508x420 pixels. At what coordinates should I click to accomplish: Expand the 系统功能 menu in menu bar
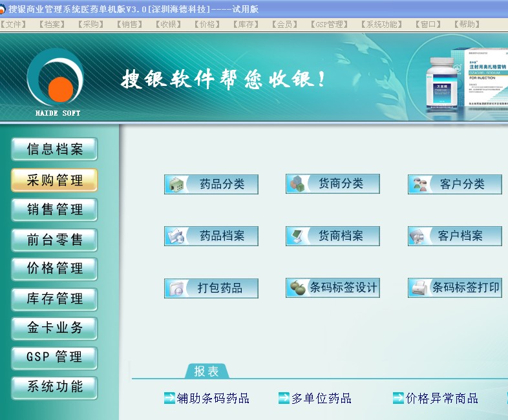pos(381,25)
